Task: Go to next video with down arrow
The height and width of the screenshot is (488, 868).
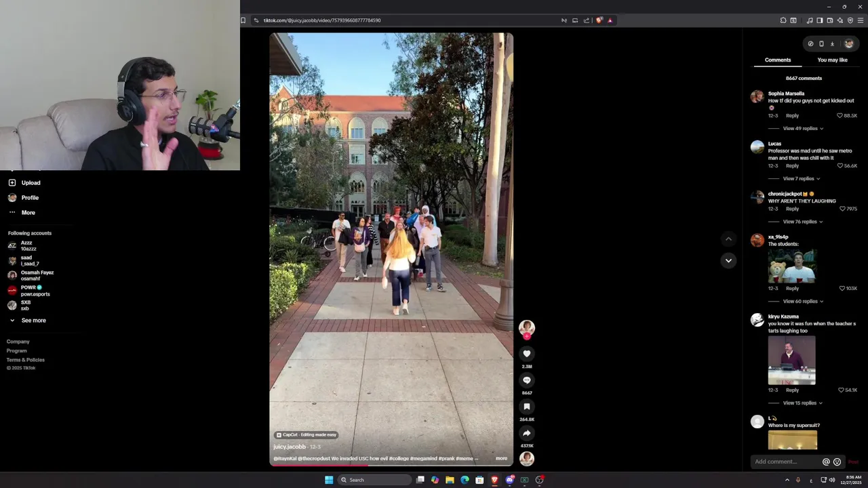Action: (x=728, y=260)
